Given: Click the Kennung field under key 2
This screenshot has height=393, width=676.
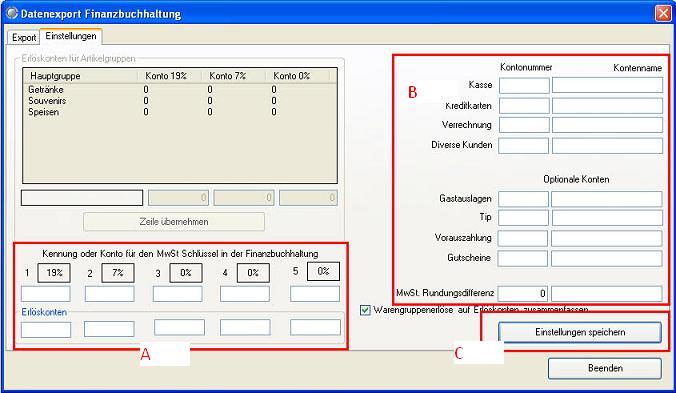Looking at the screenshot, I should point(110,294).
